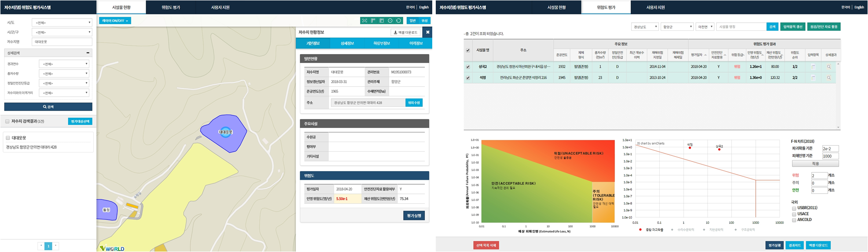Screen dimensions: 868x252
Task: Click the 파괴확률 기준 input field
Action: [830, 149]
